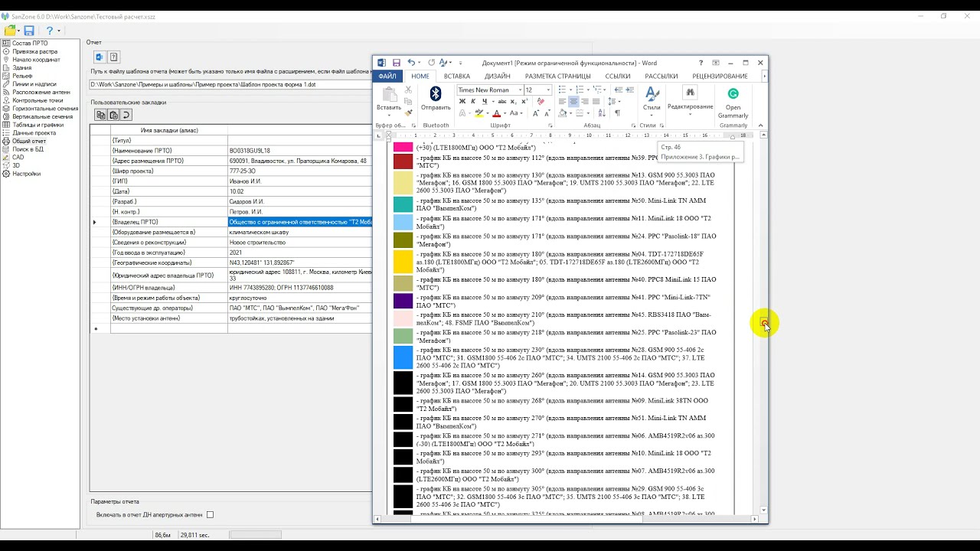This screenshot has height=551, width=980.
Task: Open the project folder icon in SanZone
Action: (10, 31)
